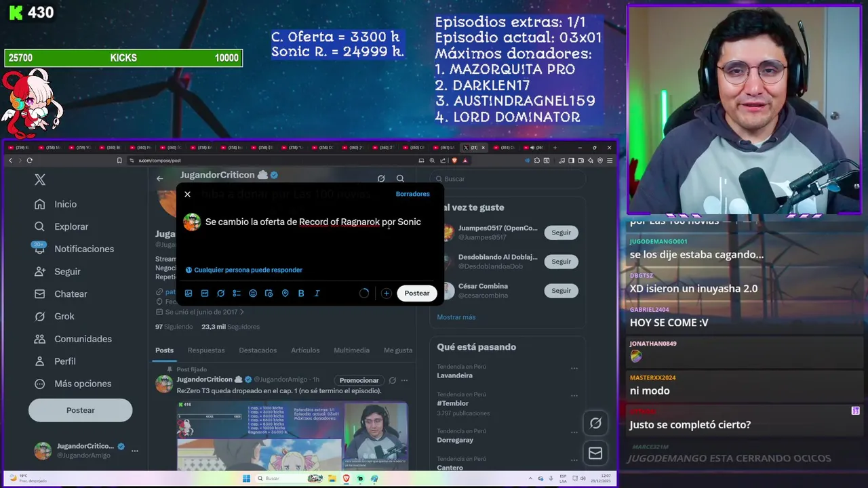Open Seguir in sidebar

point(59,271)
